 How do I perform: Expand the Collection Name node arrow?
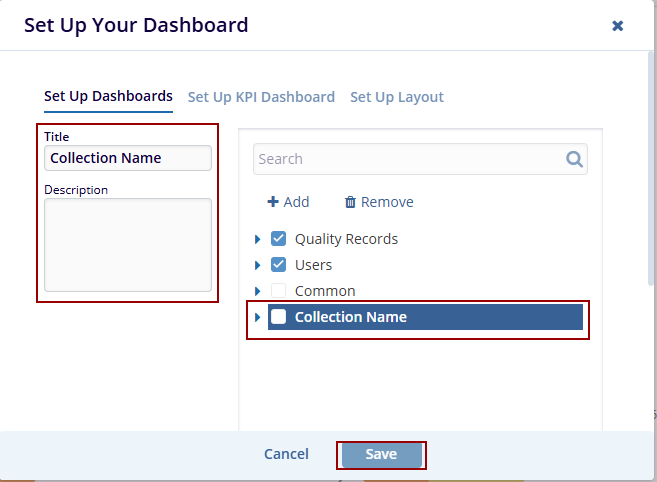258,317
